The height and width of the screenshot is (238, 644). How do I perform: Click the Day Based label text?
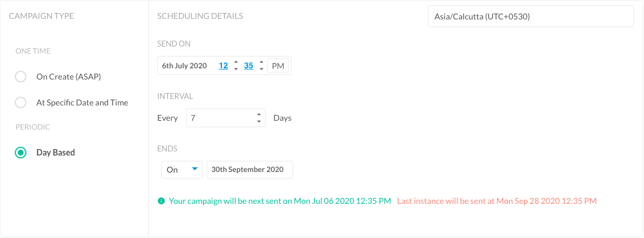point(55,153)
